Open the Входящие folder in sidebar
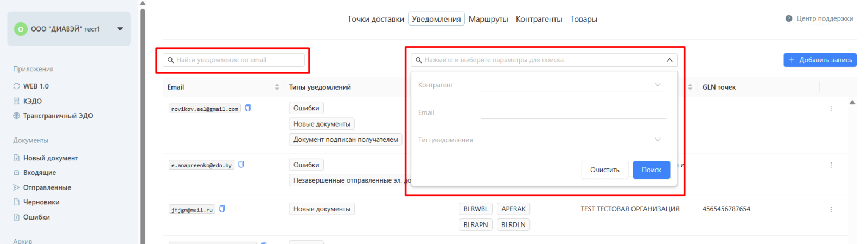The height and width of the screenshot is (244, 868). pos(39,173)
